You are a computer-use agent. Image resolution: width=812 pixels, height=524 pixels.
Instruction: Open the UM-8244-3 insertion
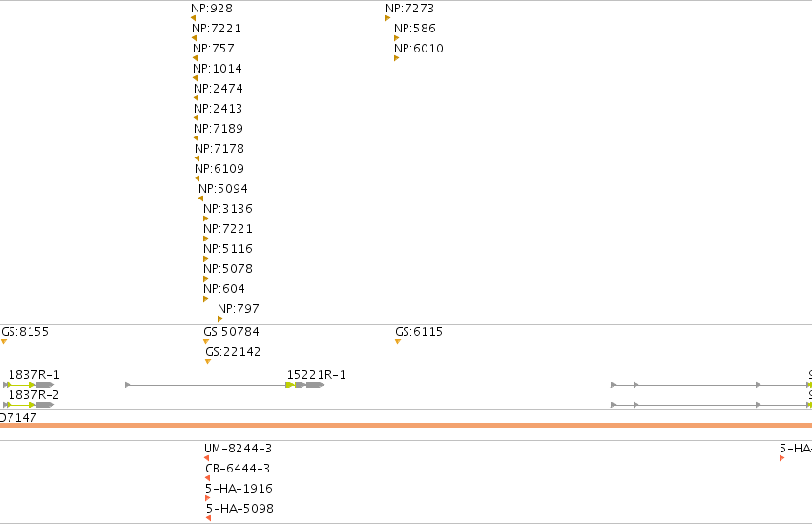click(239, 449)
